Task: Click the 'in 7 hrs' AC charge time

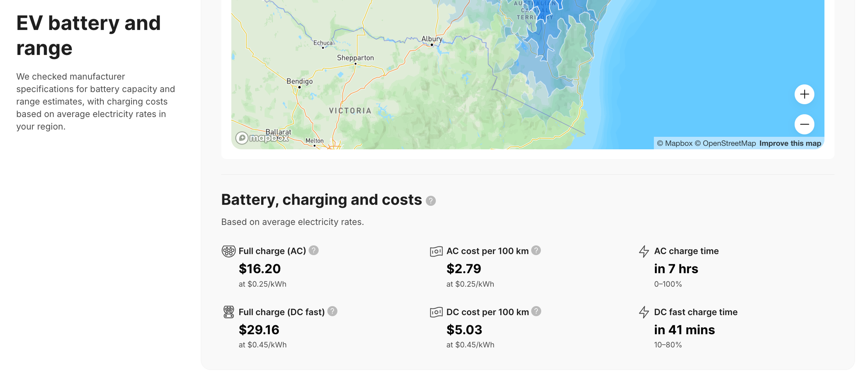Action: (676, 269)
